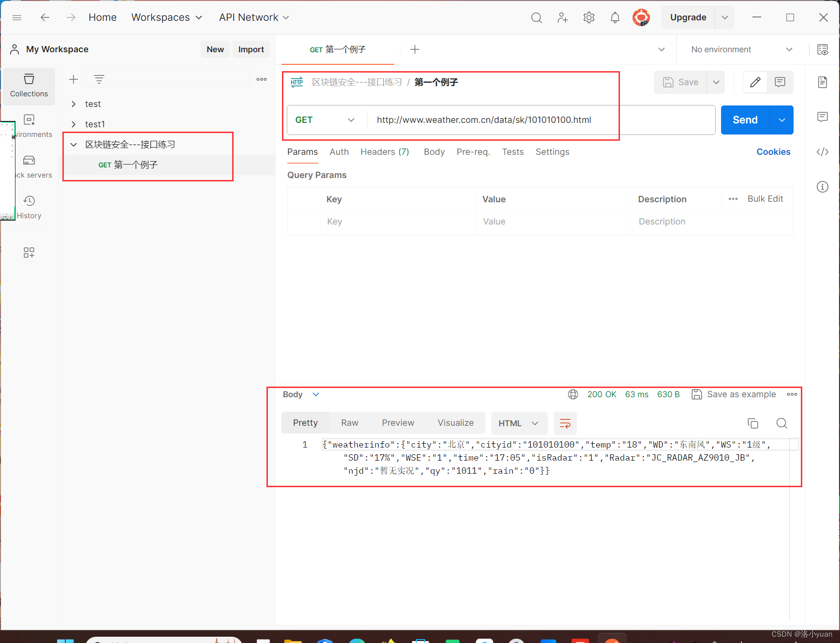Open the Upgrade dropdown arrow
The width and height of the screenshot is (840, 643).
tap(724, 17)
